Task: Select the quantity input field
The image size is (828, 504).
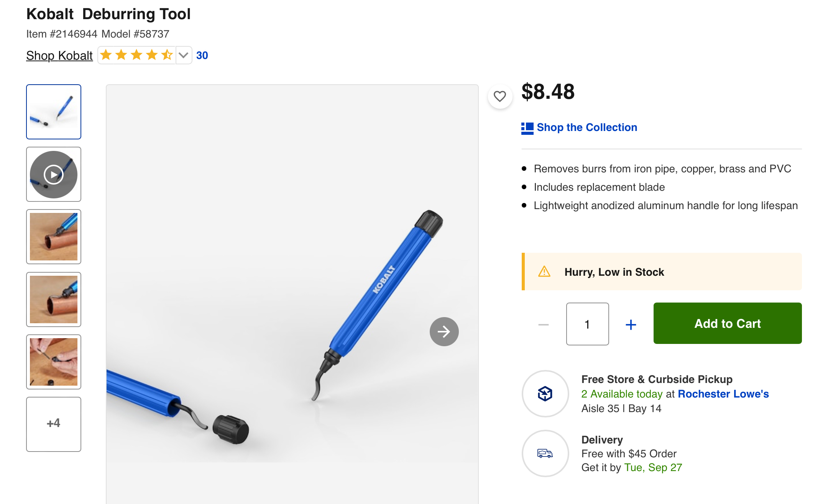Action: point(587,324)
